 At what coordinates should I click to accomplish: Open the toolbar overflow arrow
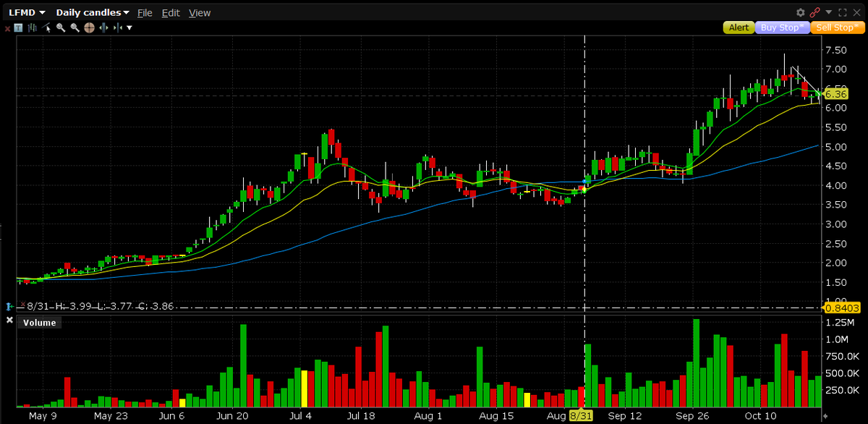(129, 27)
